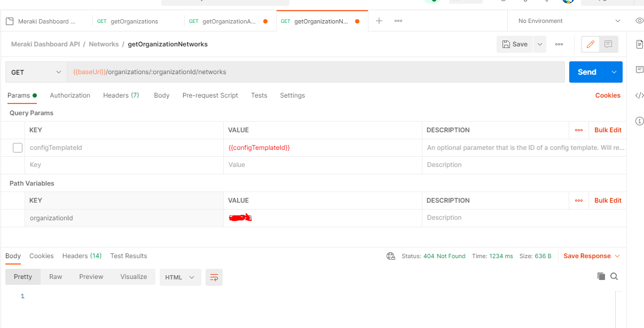This screenshot has height=328, width=644.
Task: Expand the Save button dropdown arrow
Action: 540,44
